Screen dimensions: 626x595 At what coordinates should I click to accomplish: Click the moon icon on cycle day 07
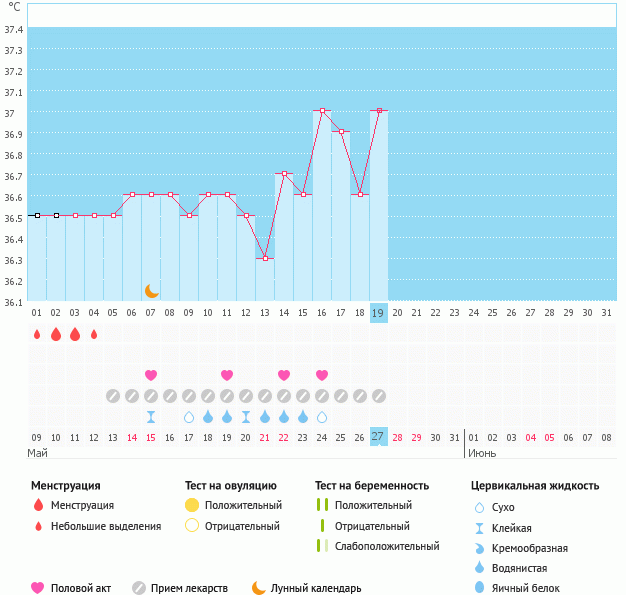point(151,291)
